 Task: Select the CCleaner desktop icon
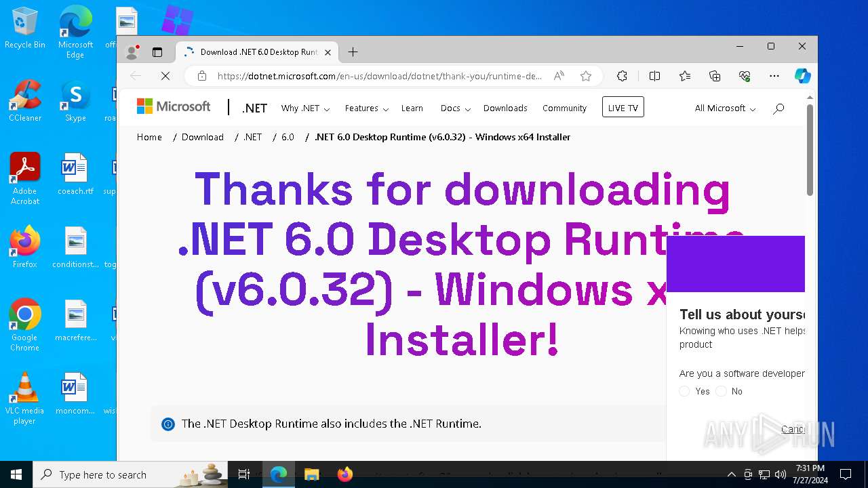point(25,100)
